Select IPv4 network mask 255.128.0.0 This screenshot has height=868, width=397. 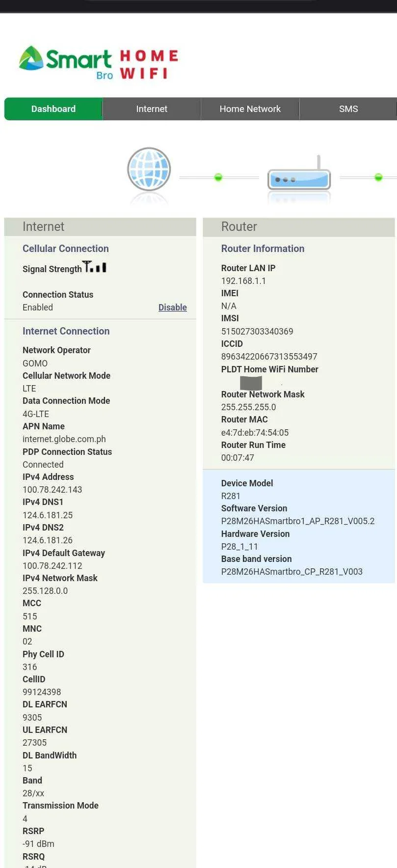pos(45,591)
